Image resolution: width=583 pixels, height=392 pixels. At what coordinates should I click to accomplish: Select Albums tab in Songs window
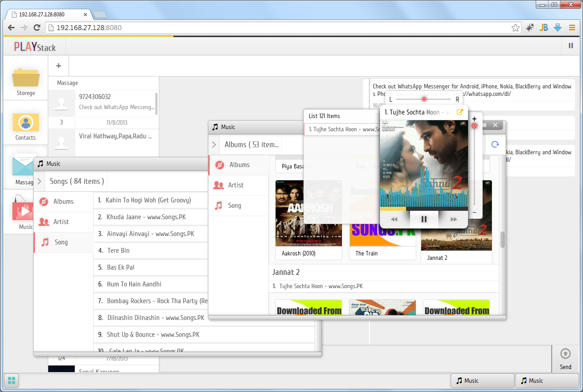tap(64, 202)
